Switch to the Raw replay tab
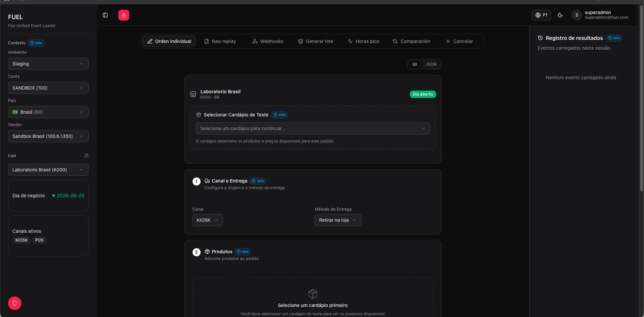 [220, 41]
